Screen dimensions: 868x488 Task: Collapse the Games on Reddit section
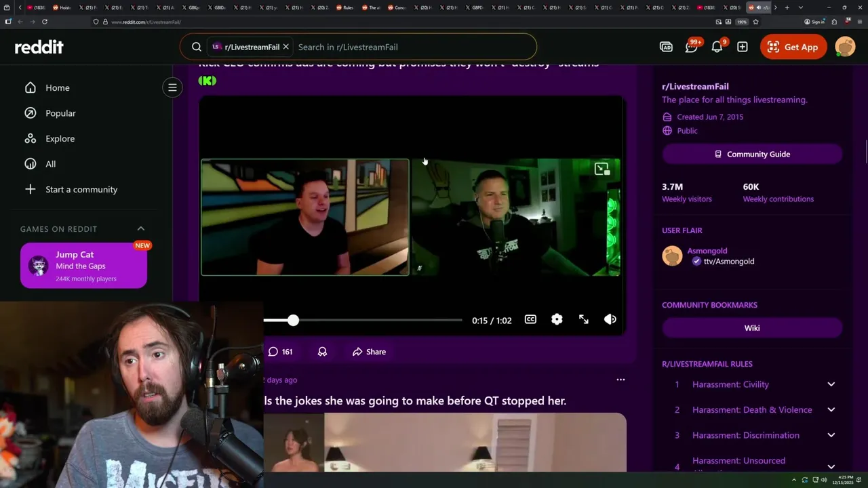pos(141,228)
